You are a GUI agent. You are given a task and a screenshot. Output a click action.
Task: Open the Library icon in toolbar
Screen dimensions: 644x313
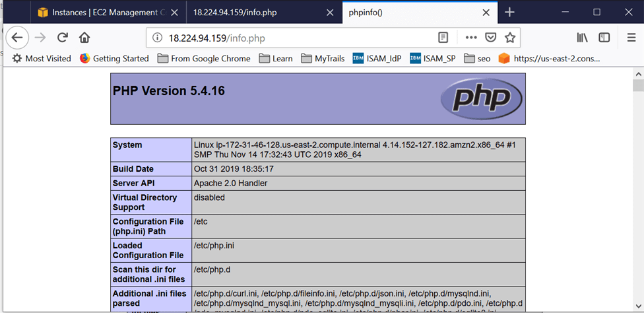click(x=581, y=38)
